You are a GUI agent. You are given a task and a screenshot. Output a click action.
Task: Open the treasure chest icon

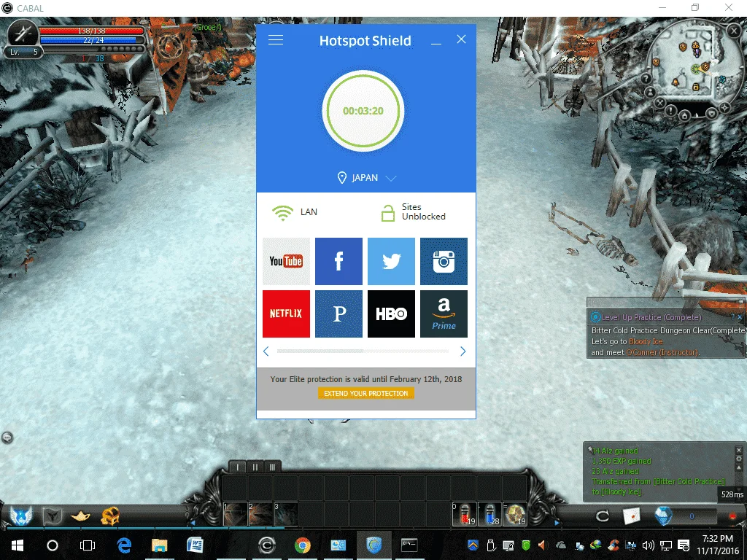(x=110, y=516)
